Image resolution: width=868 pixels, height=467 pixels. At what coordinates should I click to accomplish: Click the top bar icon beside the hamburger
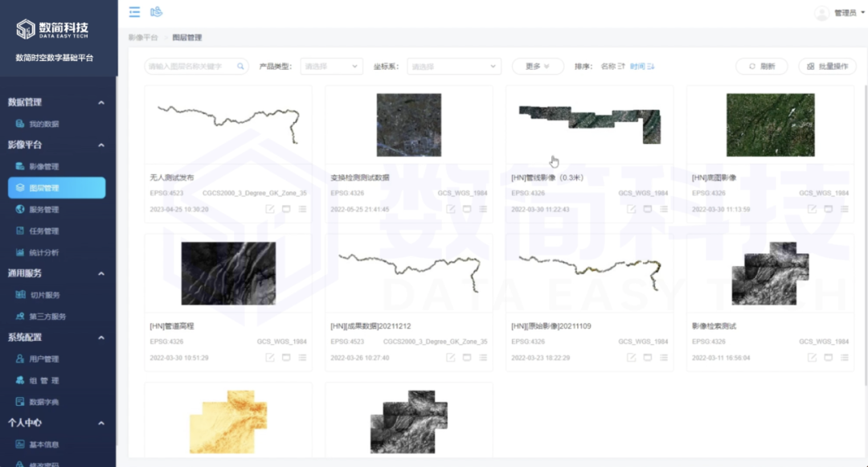(156, 11)
